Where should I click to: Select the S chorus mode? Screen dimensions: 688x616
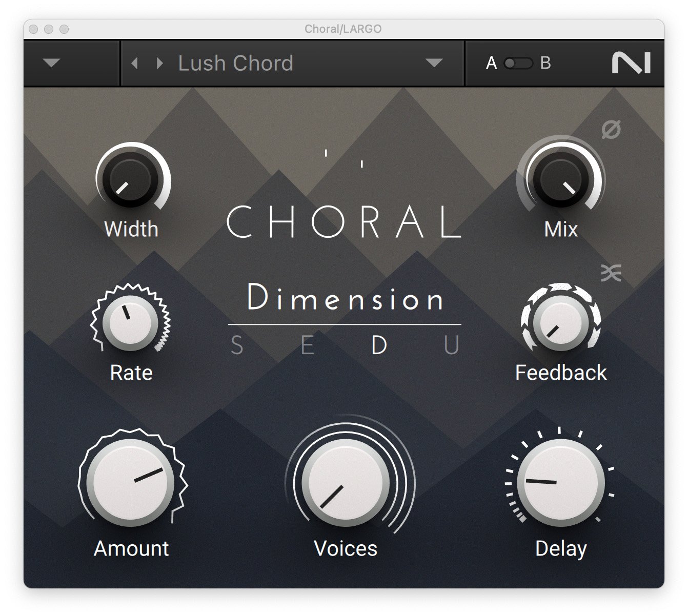tap(237, 346)
